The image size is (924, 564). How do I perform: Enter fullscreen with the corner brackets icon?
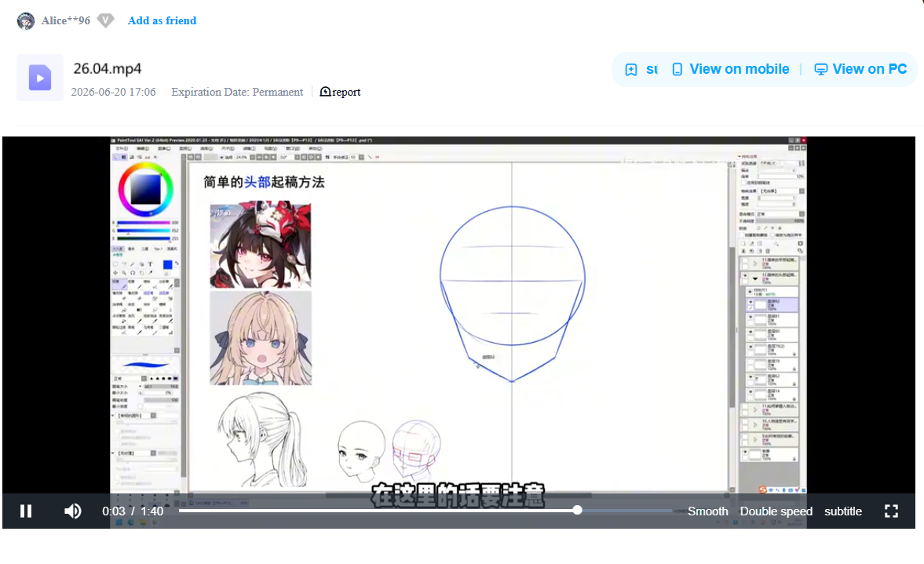(x=891, y=511)
